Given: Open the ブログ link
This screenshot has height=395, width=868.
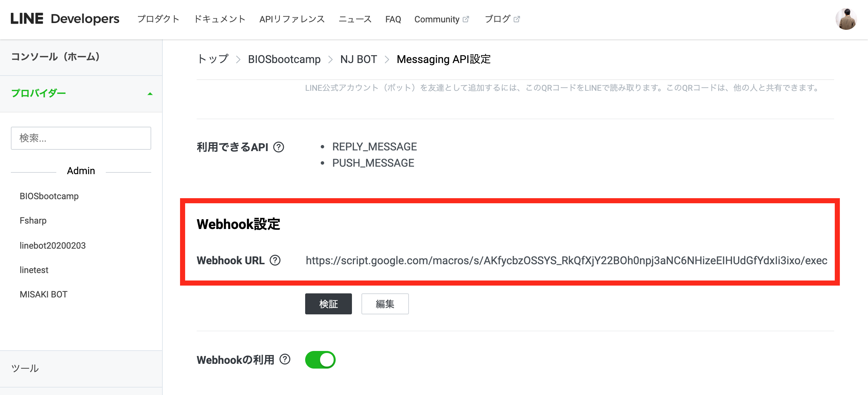Looking at the screenshot, I should click(x=497, y=19).
